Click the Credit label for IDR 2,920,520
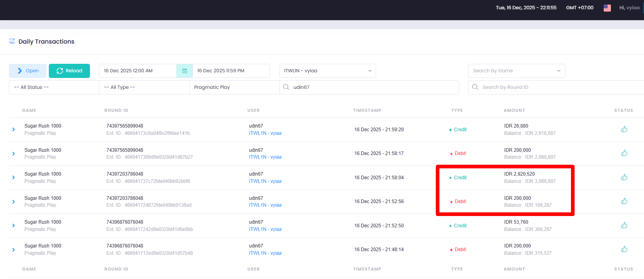Screen dimensions: 644x279 point(460,178)
